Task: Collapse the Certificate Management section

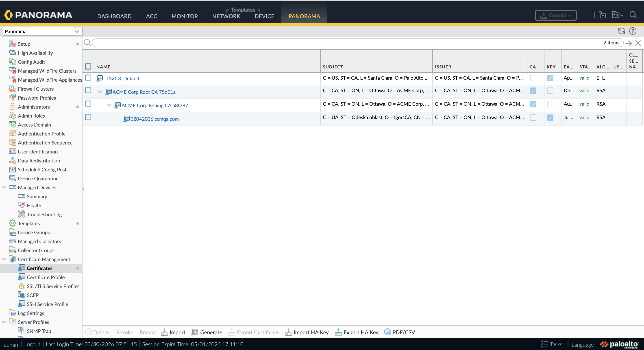Action: [4, 259]
